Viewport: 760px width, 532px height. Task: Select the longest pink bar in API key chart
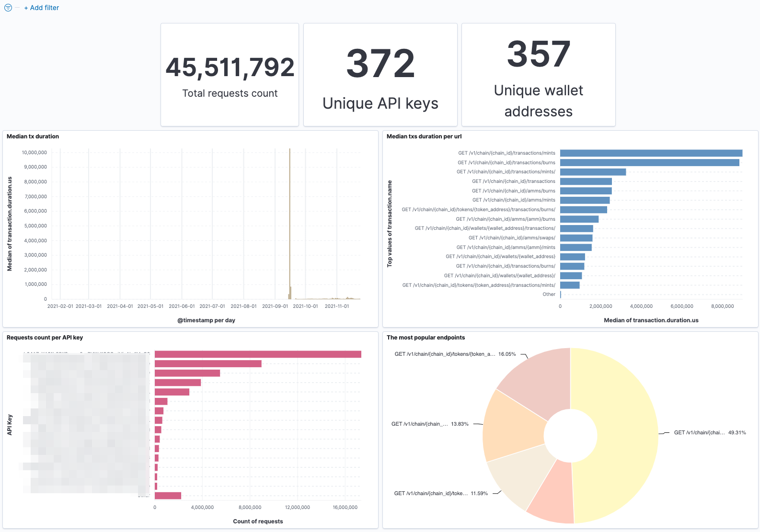coord(258,354)
